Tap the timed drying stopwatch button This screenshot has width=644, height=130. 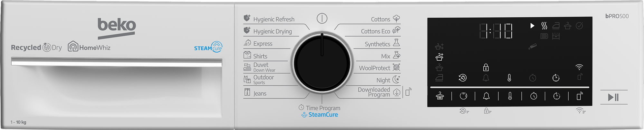534,96
